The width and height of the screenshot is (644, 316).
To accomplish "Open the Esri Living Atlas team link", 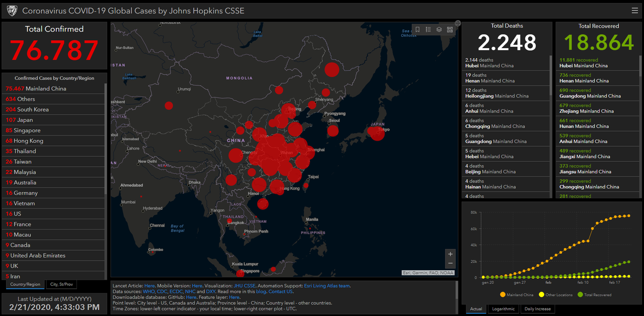I will (x=327, y=286).
